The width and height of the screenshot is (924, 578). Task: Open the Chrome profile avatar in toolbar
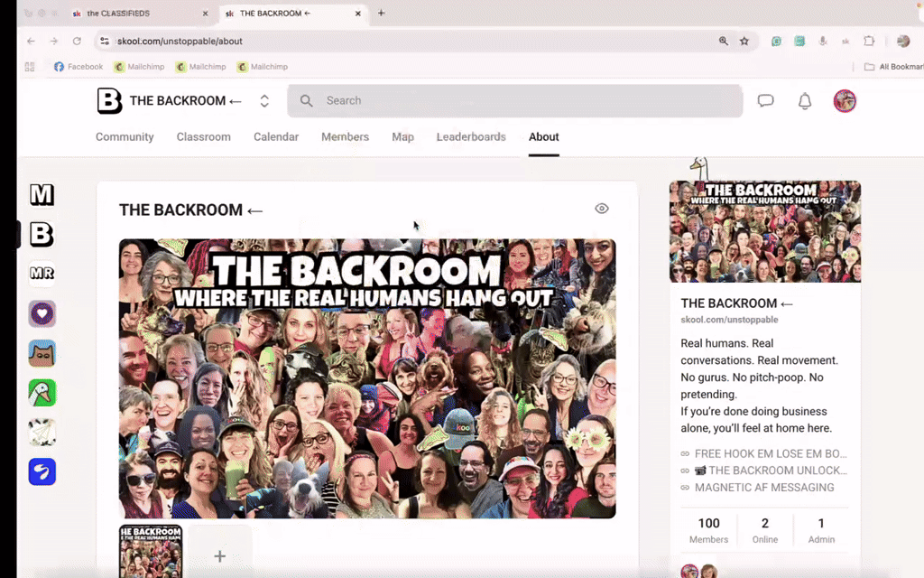[902, 42]
